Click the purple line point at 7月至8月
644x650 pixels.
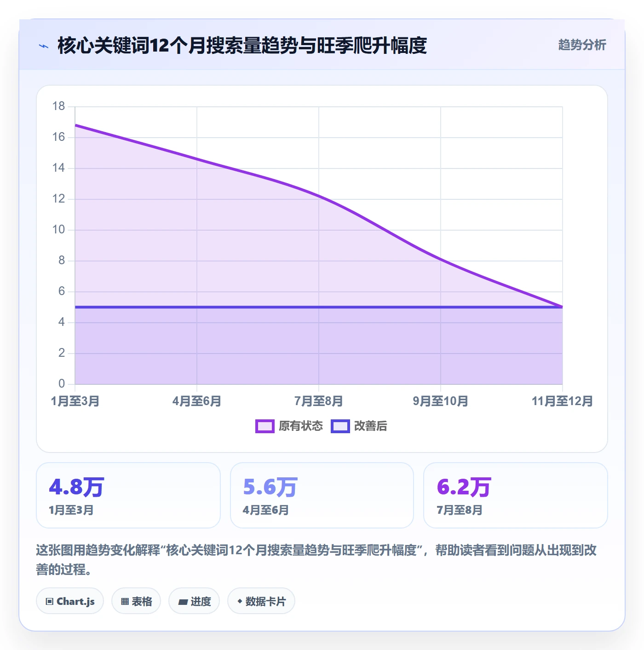click(x=319, y=196)
